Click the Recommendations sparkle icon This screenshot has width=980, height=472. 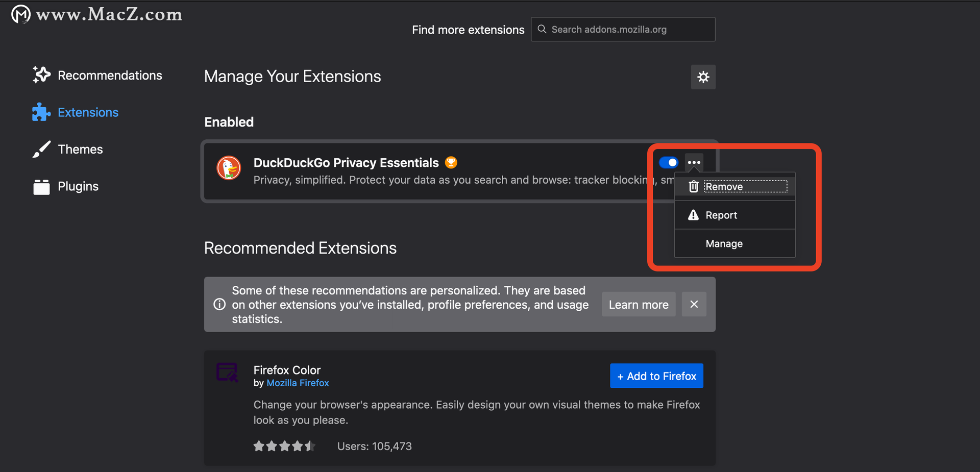pyautogui.click(x=41, y=75)
